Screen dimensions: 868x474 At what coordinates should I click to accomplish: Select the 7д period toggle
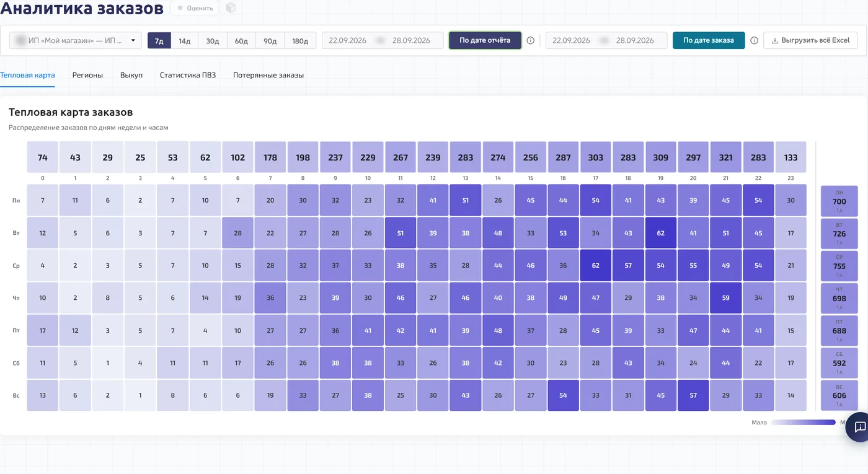pos(159,41)
